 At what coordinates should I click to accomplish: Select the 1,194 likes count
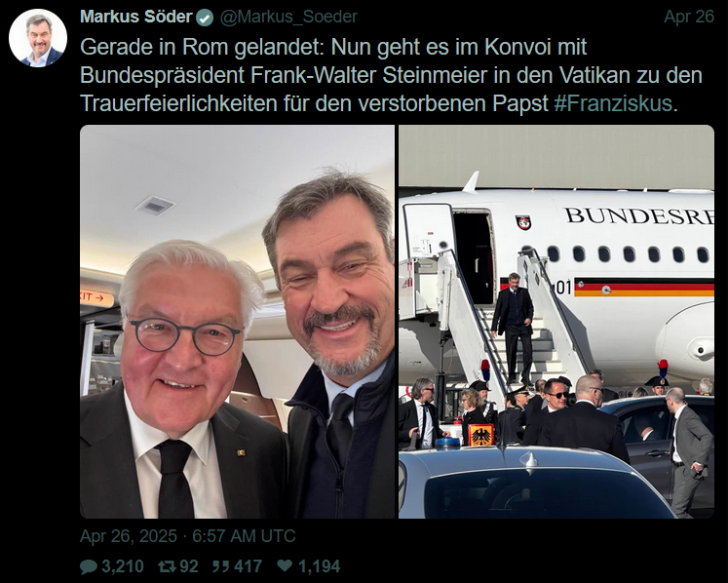coord(320,566)
